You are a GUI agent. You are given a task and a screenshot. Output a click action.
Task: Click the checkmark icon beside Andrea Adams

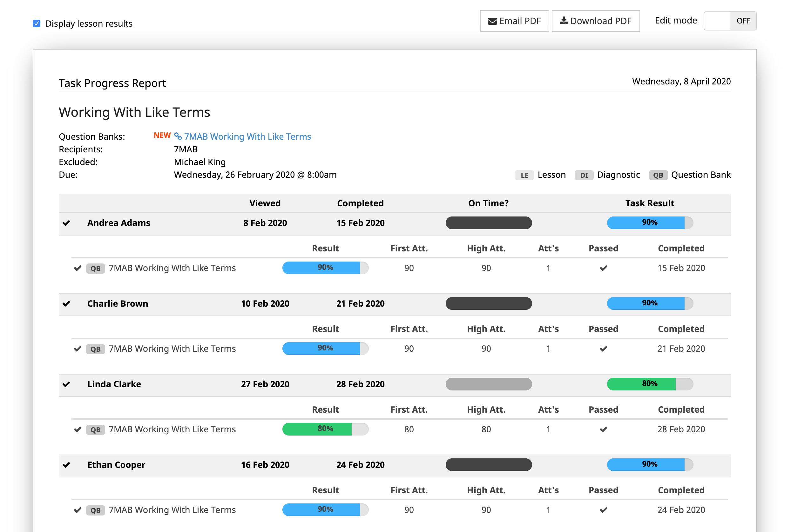click(x=66, y=223)
